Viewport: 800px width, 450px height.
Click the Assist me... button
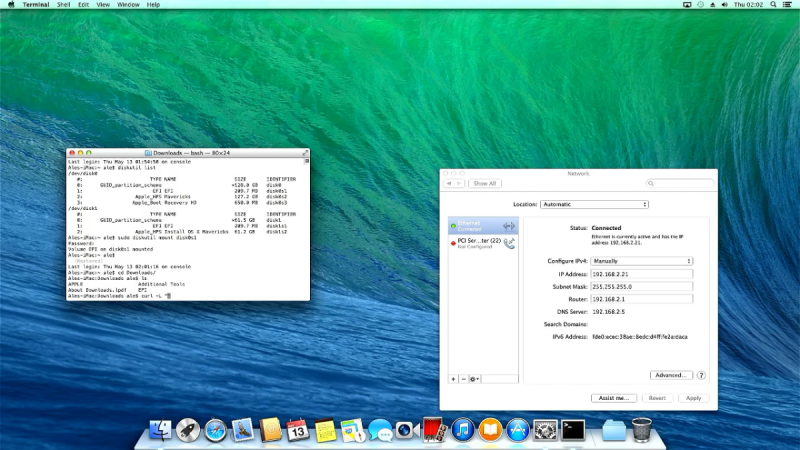[x=612, y=398]
